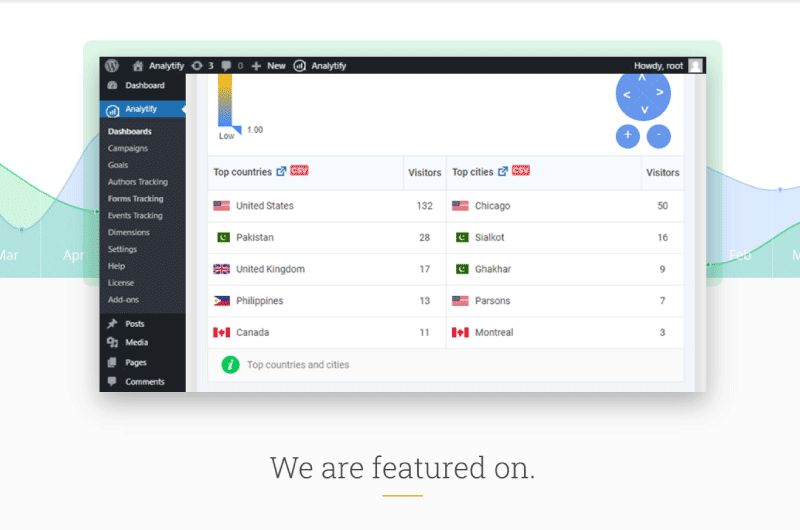The image size is (800, 530).
Task: Open Analytify Settings
Action: (x=122, y=249)
